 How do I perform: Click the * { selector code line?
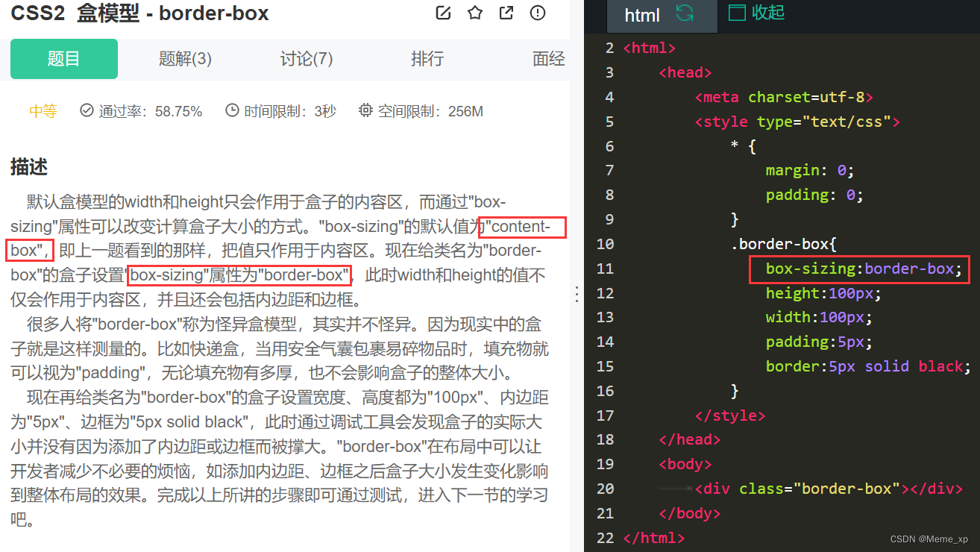pyautogui.click(x=744, y=146)
